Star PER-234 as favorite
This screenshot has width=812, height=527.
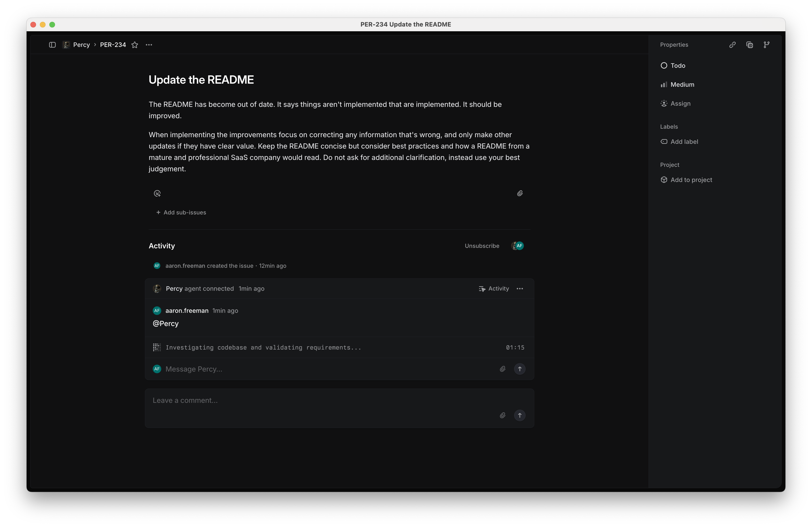(x=135, y=45)
